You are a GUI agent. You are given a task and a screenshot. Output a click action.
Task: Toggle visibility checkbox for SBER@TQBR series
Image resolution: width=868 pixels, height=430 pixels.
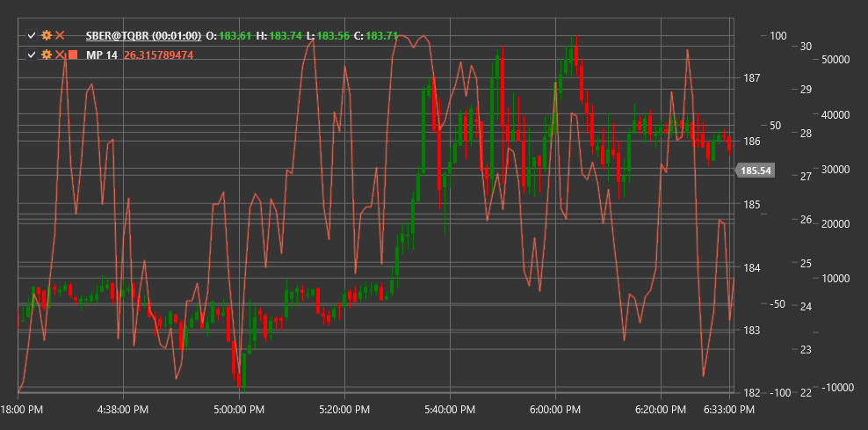(32, 36)
